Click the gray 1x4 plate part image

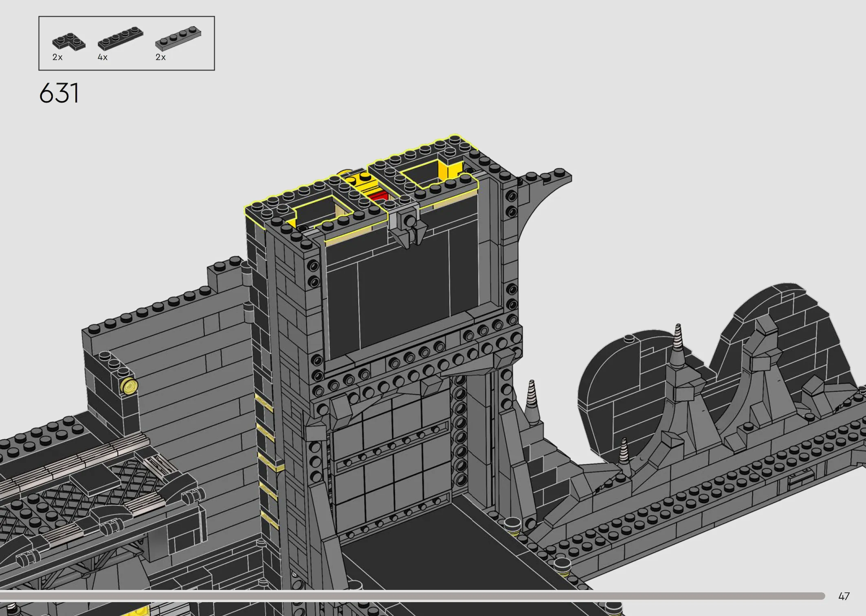click(178, 38)
